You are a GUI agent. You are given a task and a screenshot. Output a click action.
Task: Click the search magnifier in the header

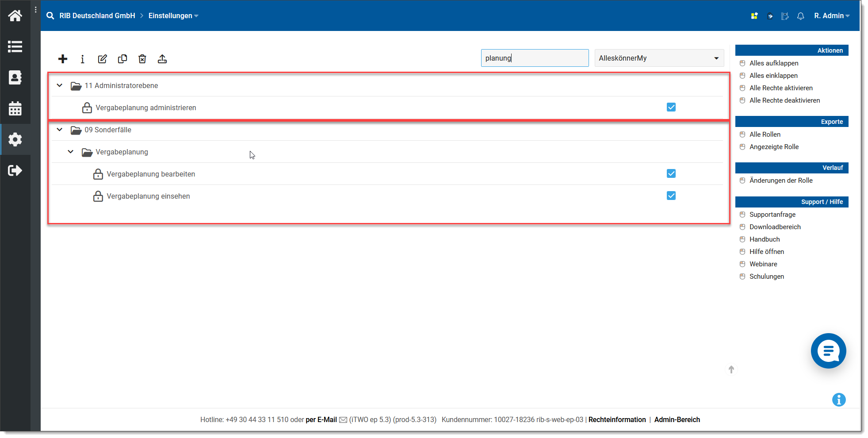(x=50, y=16)
